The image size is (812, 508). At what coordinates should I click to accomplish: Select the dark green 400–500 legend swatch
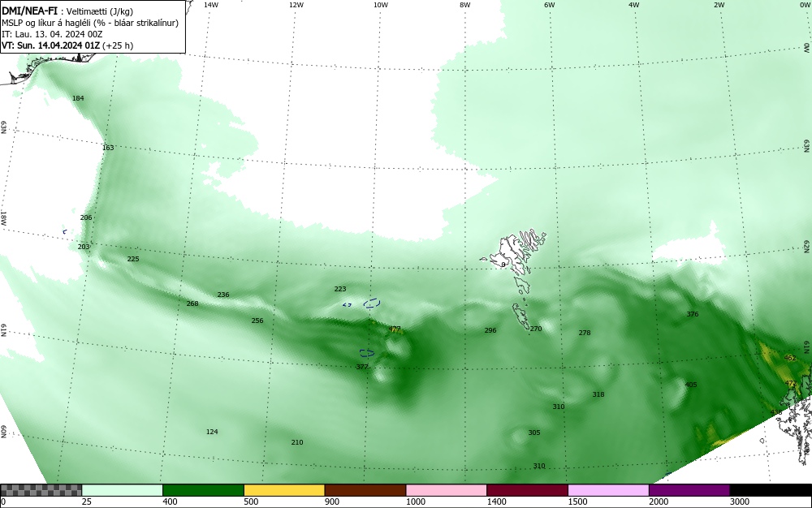204,490
